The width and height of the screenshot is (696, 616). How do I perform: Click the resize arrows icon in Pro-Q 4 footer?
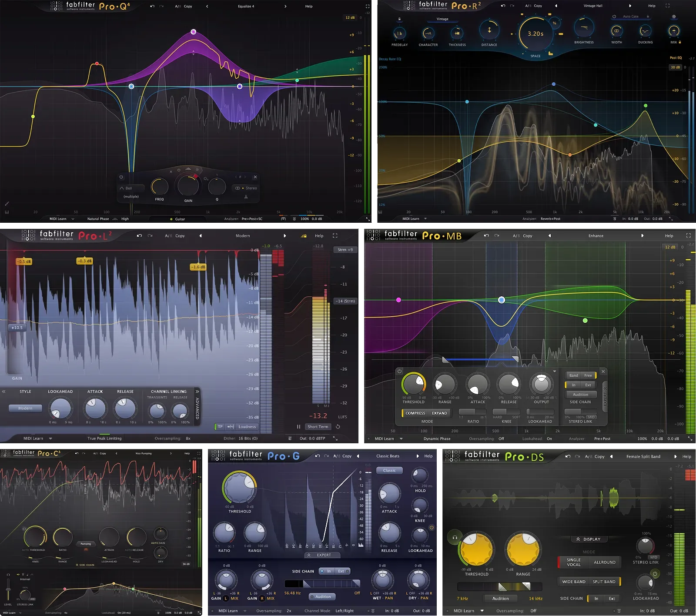click(368, 219)
